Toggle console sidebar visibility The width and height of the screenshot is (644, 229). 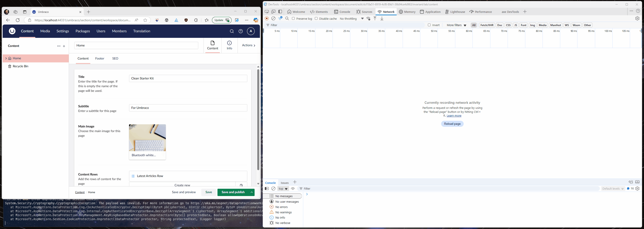[267, 189]
